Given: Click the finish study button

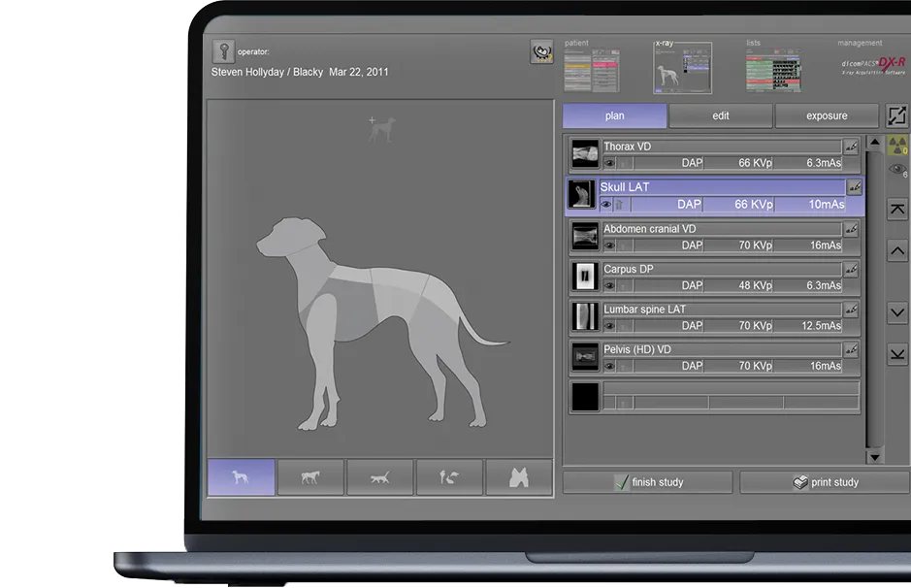Looking at the screenshot, I should point(647,482).
